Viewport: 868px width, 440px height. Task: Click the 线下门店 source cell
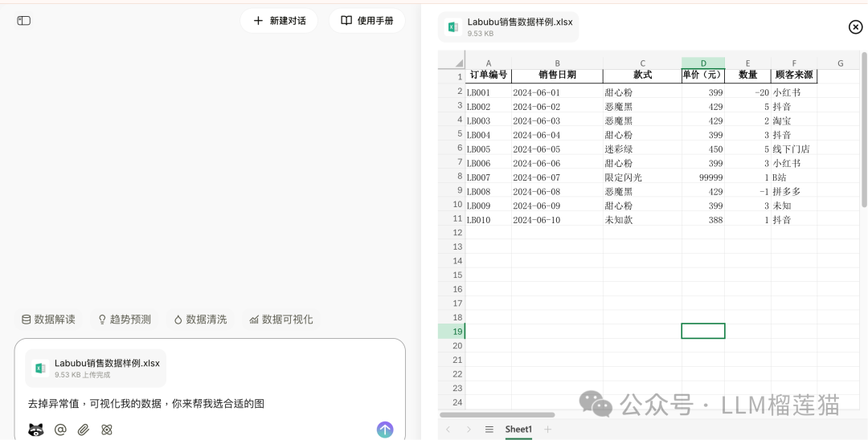coord(794,149)
